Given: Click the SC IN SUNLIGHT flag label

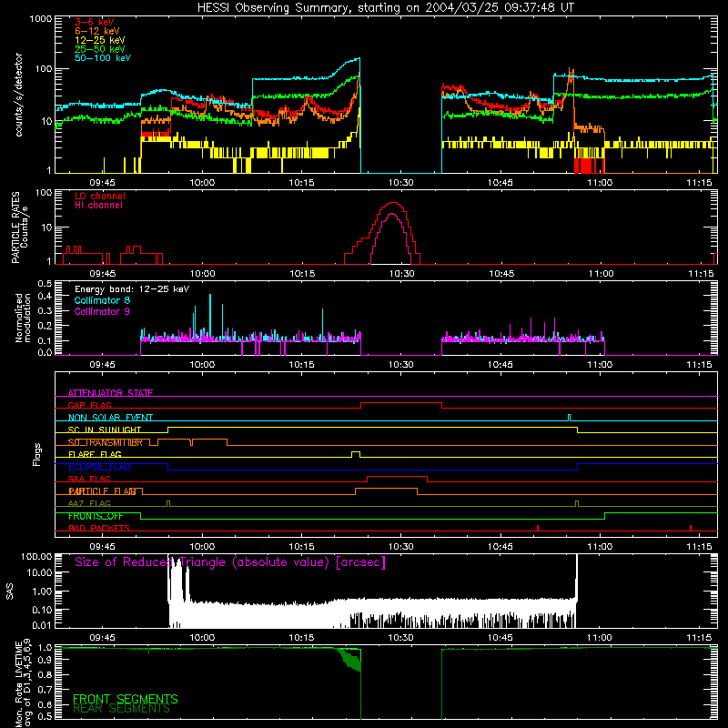Looking at the screenshot, I should (105, 430).
